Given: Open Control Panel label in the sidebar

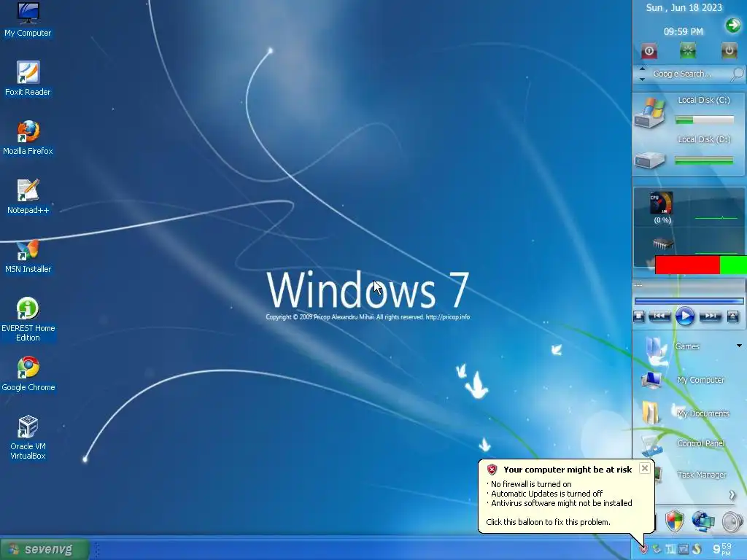Looking at the screenshot, I should coord(701,443).
